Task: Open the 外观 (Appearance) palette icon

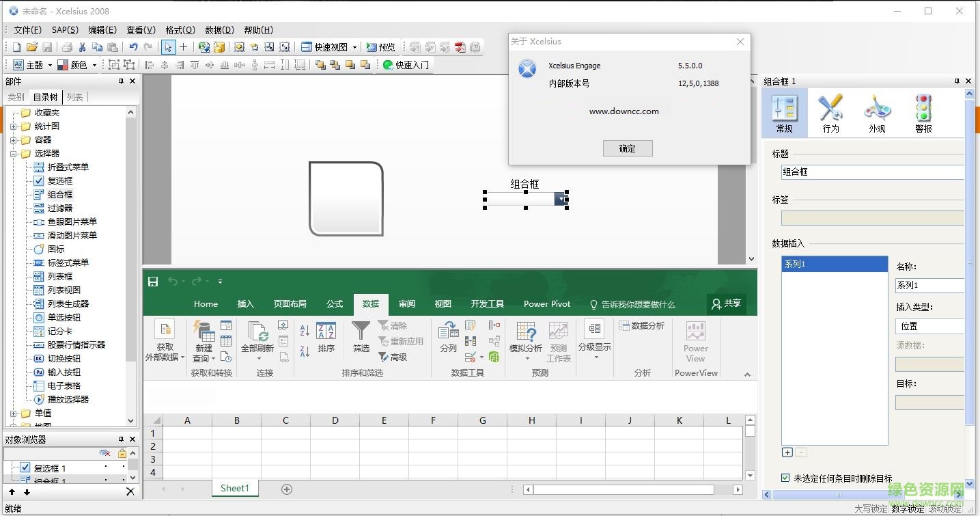Action: (877, 113)
